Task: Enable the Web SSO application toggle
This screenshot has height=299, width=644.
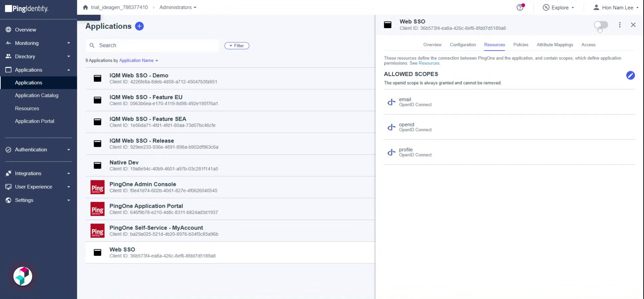Action: pos(601,25)
